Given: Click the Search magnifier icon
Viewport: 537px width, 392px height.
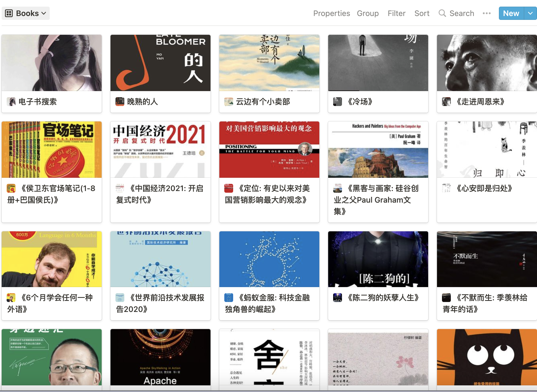Looking at the screenshot, I should [x=442, y=13].
